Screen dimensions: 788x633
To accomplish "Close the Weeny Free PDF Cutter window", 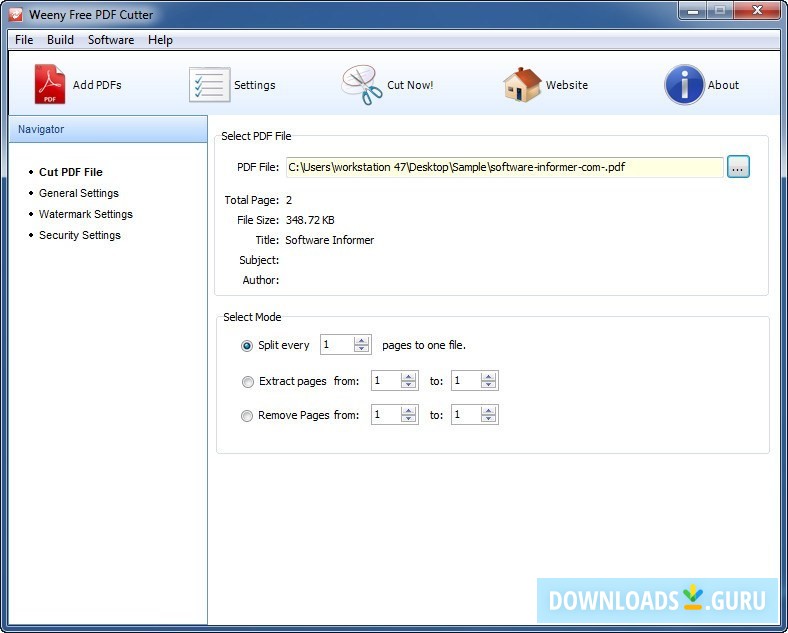I will tap(758, 11).
